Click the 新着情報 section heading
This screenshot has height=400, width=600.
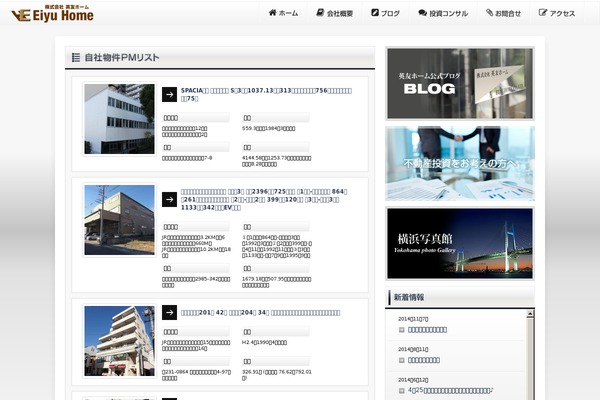point(409,297)
